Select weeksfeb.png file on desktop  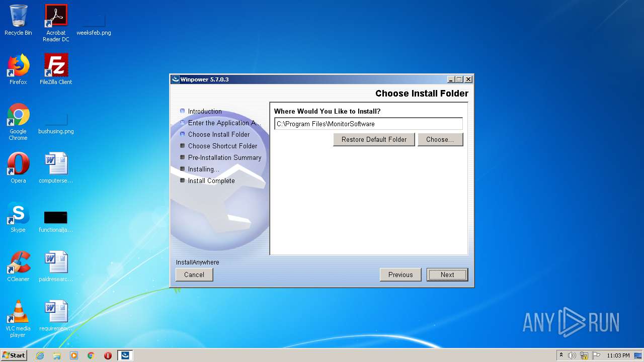click(x=94, y=23)
